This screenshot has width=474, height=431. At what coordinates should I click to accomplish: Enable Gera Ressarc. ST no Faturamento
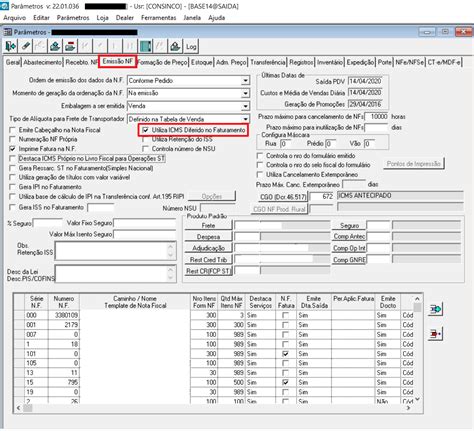(x=13, y=168)
